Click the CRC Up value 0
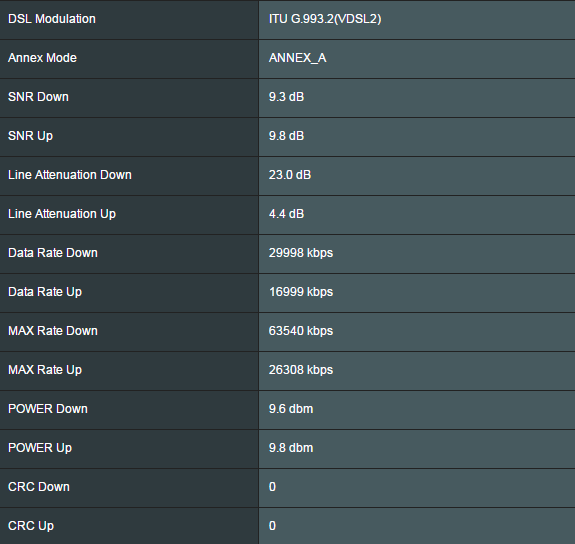The height and width of the screenshot is (544, 575). [x=272, y=526]
